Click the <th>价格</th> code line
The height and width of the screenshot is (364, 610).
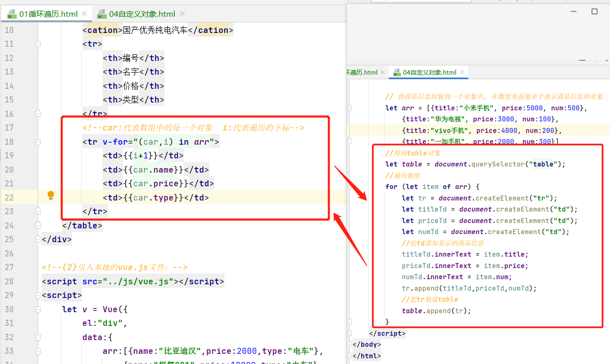[x=134, y=86]
